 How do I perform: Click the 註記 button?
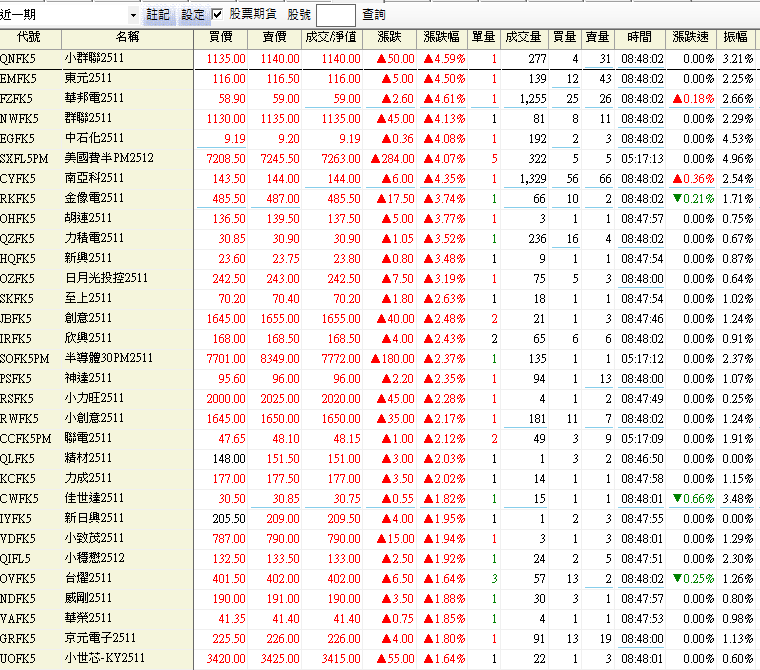tap(158, 15)
